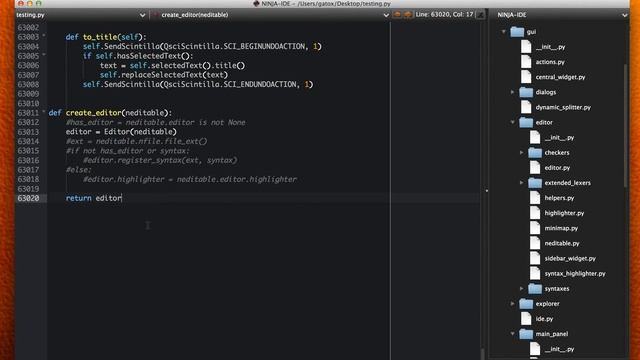Click the '#else:' comment line
Screen dimensions: 640x360
[79, 170]
